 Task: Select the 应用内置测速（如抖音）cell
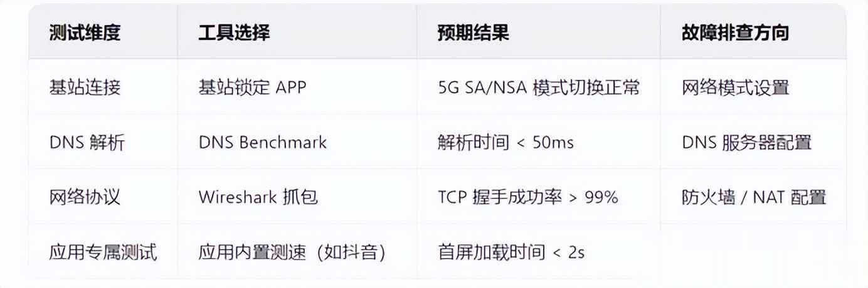tap(292, 252)
